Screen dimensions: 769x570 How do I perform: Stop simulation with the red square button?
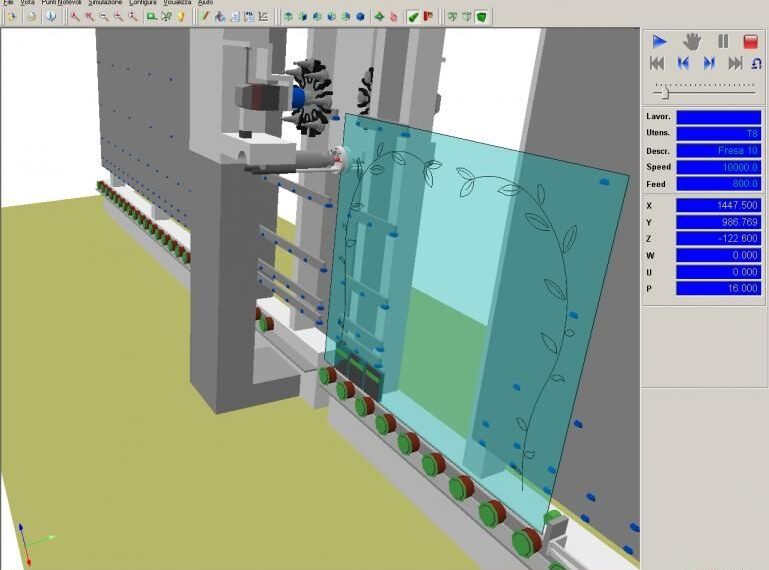coord(750,42)
